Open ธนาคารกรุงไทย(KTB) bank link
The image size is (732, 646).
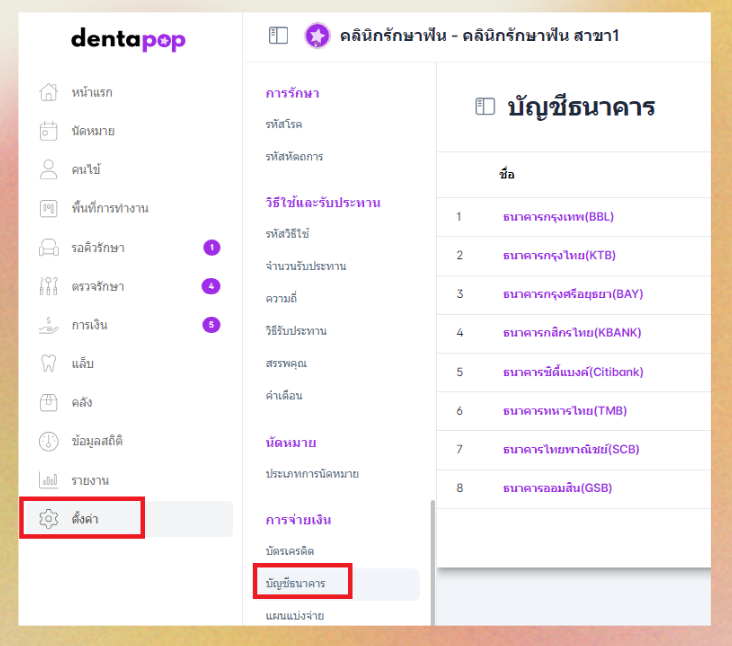pos(559,255)
